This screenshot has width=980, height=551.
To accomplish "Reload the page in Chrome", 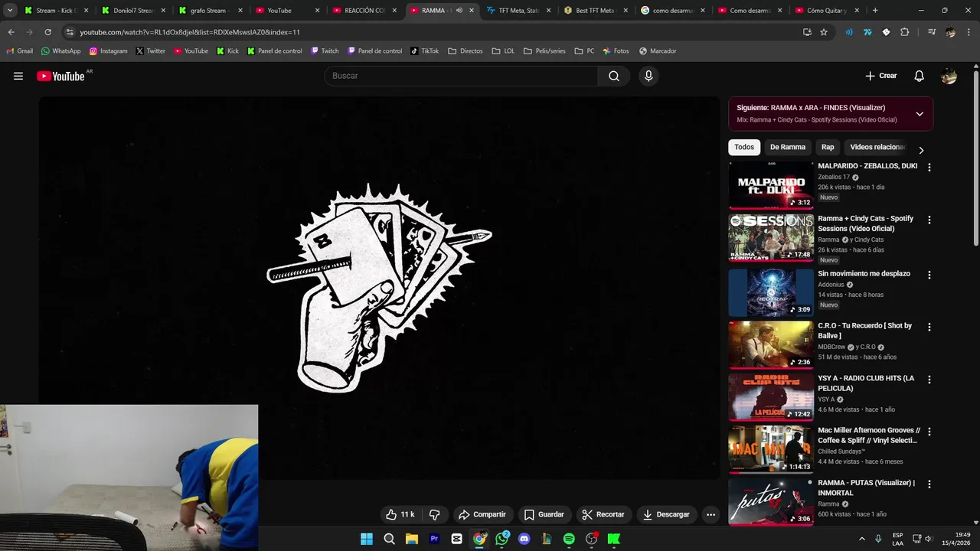I will tap(47, 32).
